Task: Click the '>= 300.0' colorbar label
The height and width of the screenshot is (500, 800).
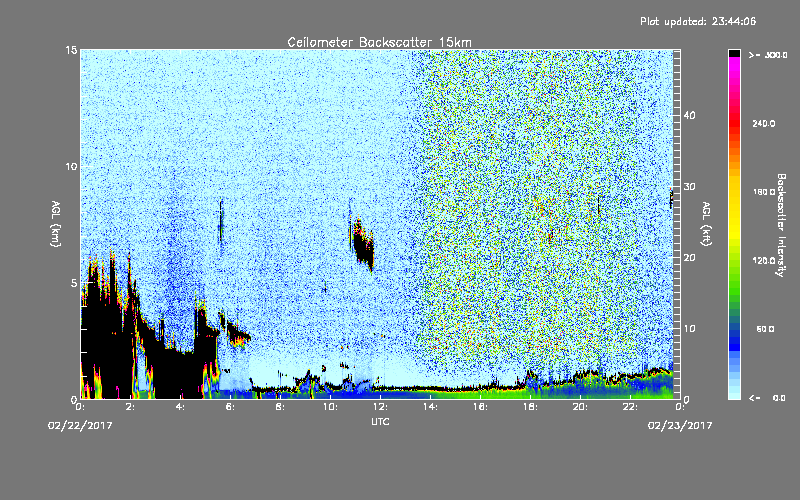Action: 768,55
